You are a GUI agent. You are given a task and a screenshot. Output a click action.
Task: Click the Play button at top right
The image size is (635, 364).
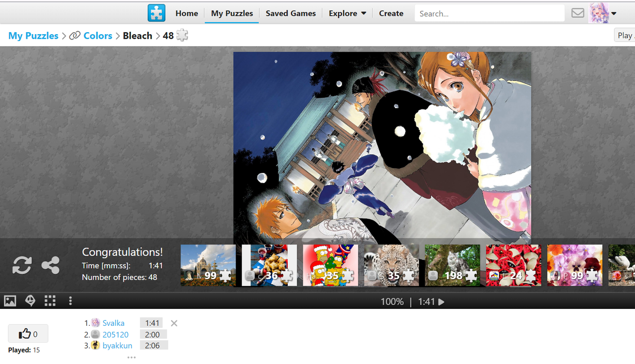click(625, 35)
